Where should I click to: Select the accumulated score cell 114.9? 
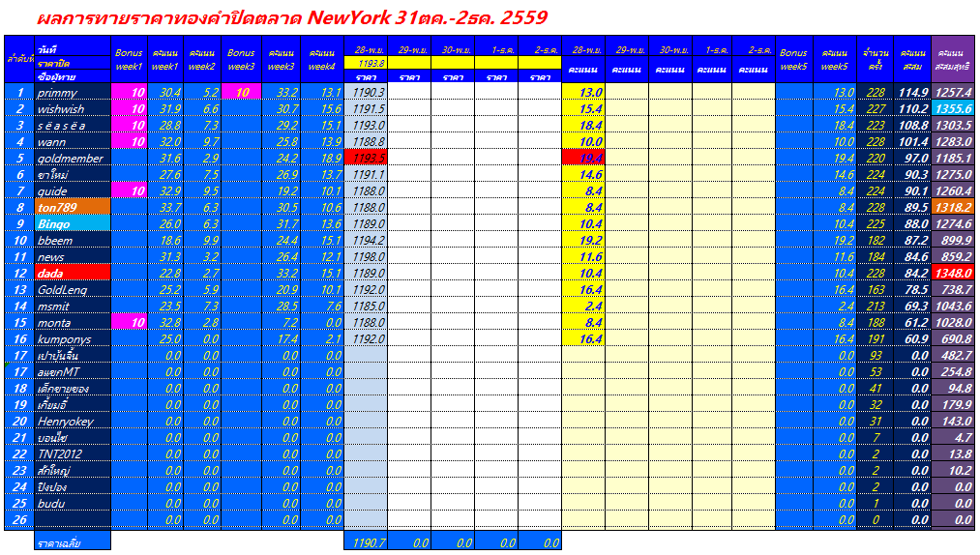[912, 93]
